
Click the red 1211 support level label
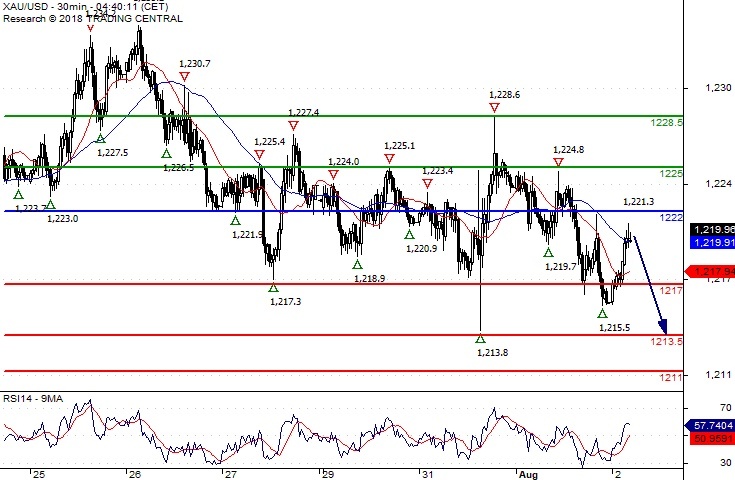click(x=671, y=377)
